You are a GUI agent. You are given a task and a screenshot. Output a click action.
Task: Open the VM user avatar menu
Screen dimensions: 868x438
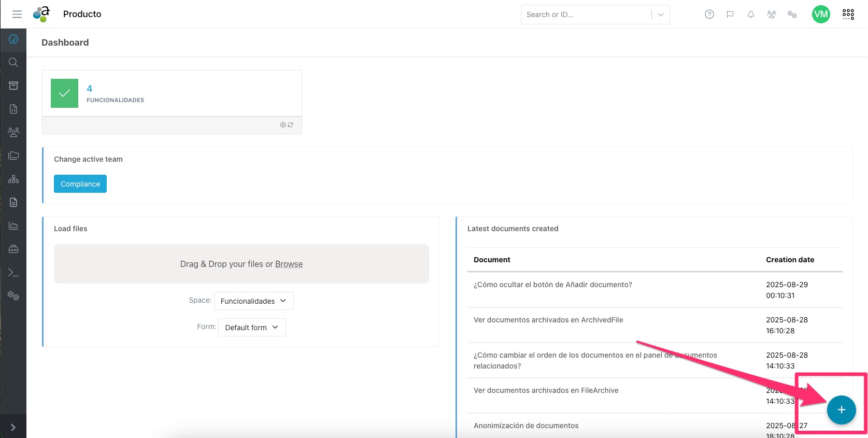click(820, 15)
